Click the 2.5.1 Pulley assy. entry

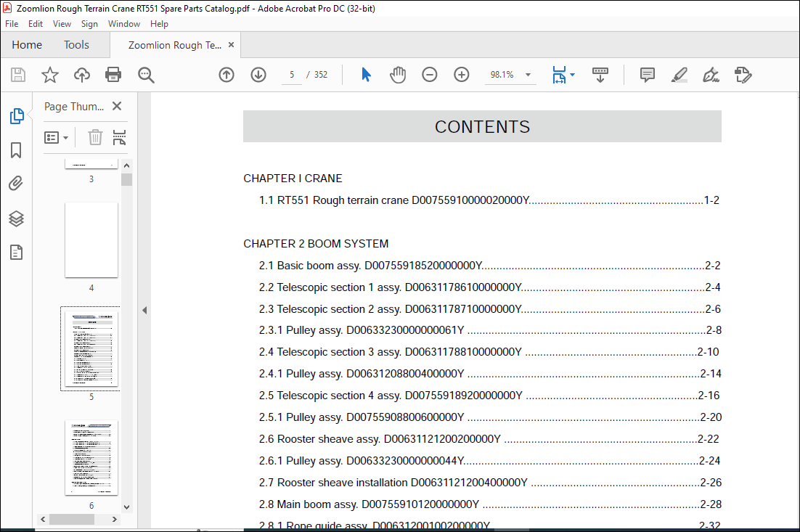coord(490,417)
